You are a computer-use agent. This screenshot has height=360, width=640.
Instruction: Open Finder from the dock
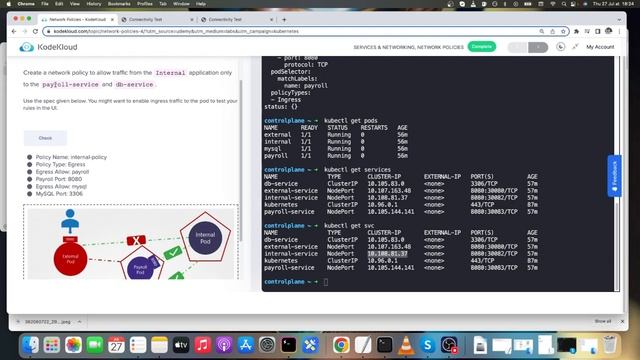31,345
